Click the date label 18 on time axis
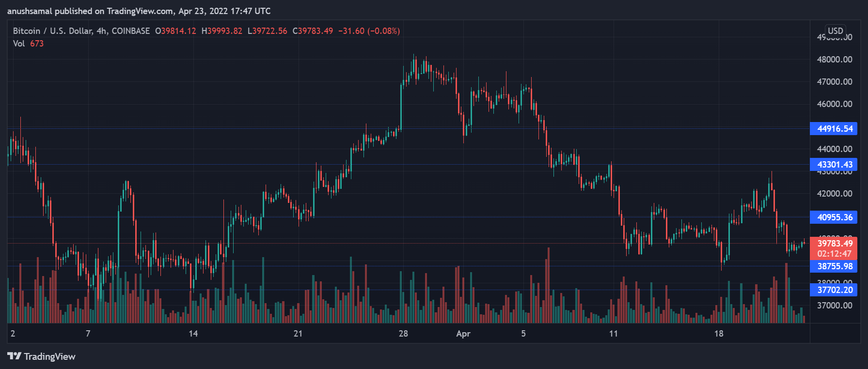868x369 pixels. [x=719, y=334]
